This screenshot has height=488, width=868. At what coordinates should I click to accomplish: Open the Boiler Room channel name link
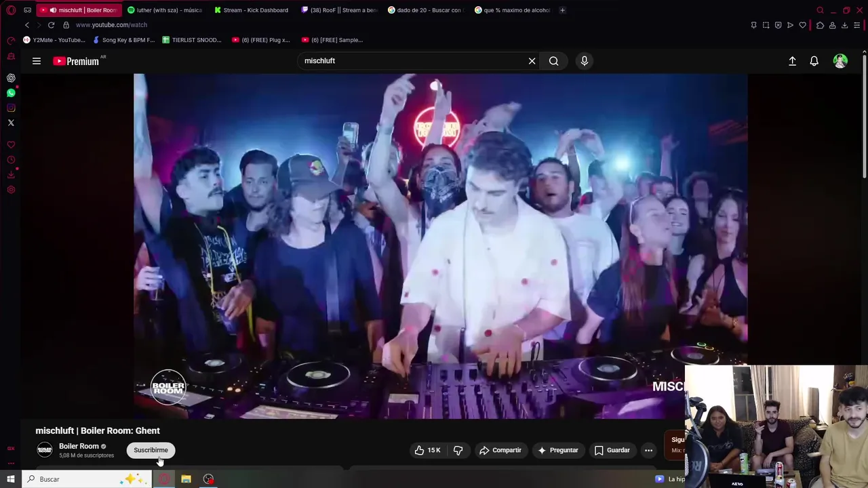(79, 446)
